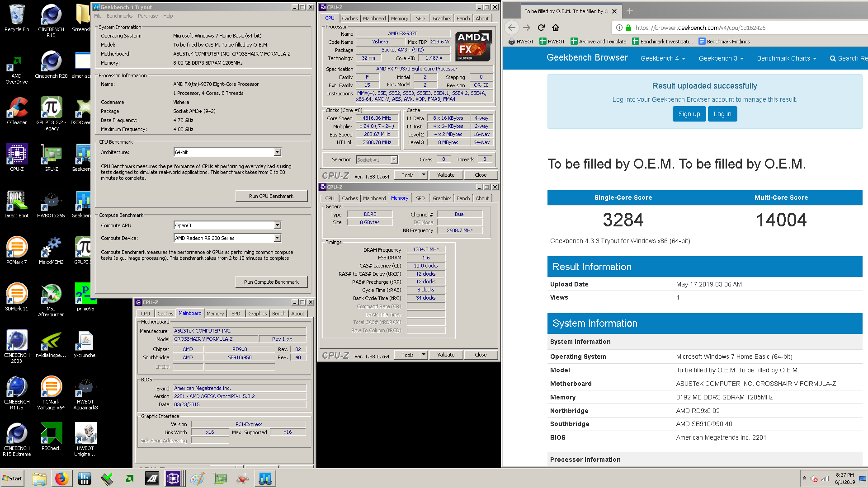Open the Compute Device dropdown
Screen dimensions: 868x488
277,238
